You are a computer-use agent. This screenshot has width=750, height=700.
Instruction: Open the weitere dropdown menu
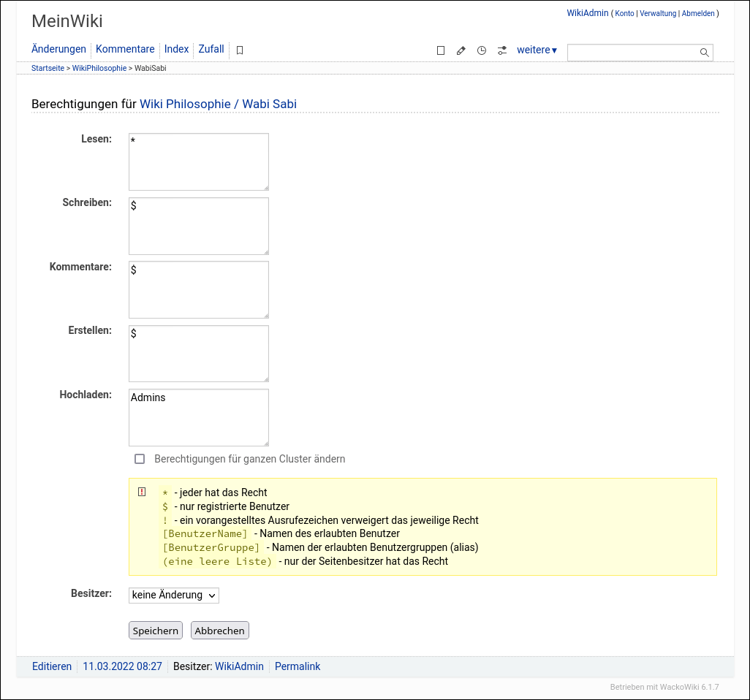(x=537, y=50)
